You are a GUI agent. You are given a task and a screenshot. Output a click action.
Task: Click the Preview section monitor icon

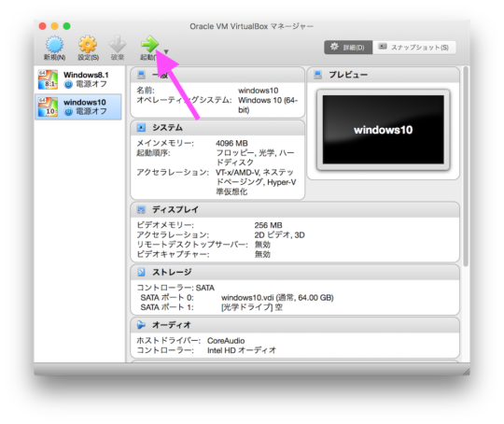(318, 75)
